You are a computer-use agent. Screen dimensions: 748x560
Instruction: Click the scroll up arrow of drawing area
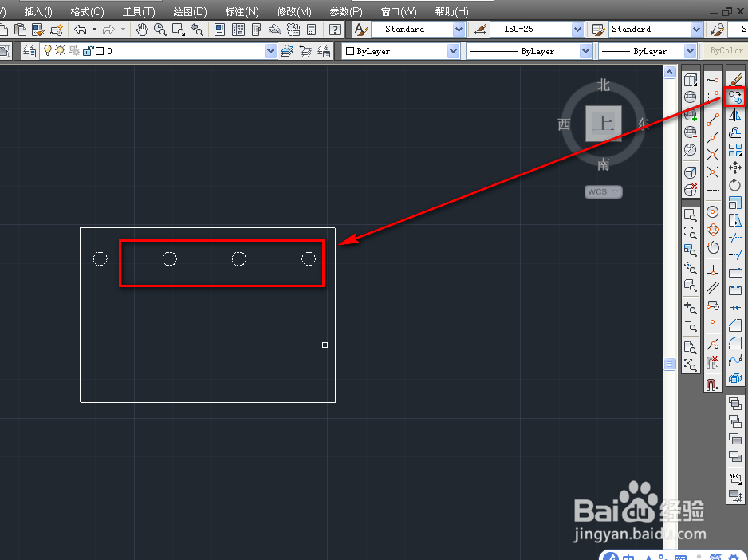[669, 72]
